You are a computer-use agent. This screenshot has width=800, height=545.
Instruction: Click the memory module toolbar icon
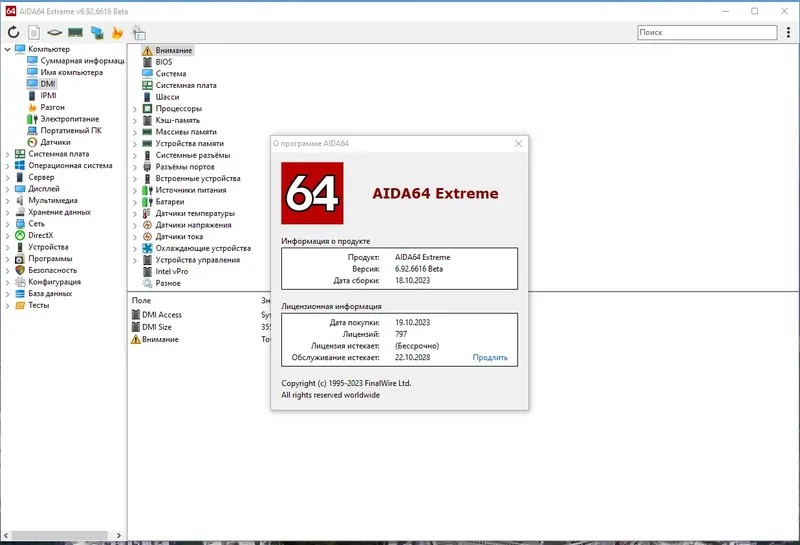coord(76,33)
